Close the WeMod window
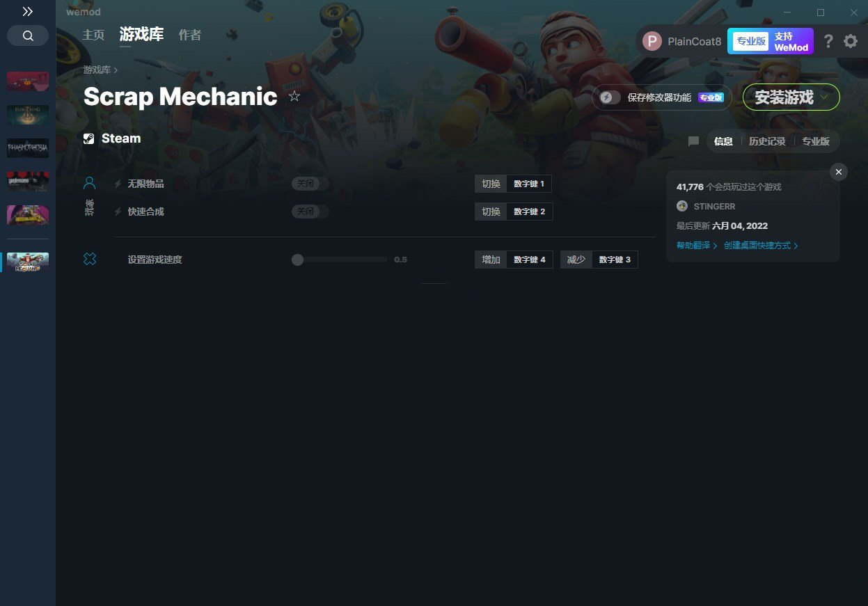 click(854, 13)
